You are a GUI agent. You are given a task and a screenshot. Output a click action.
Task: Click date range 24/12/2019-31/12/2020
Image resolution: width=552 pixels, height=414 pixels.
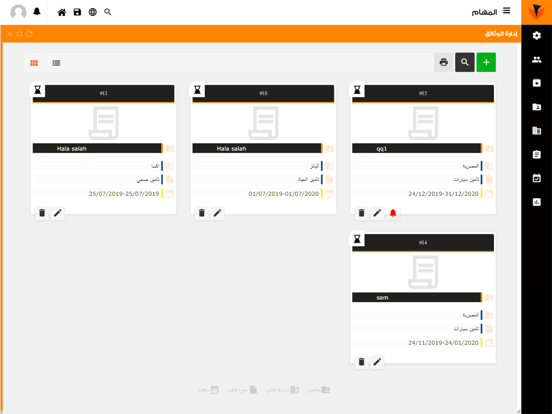[444, 194]
